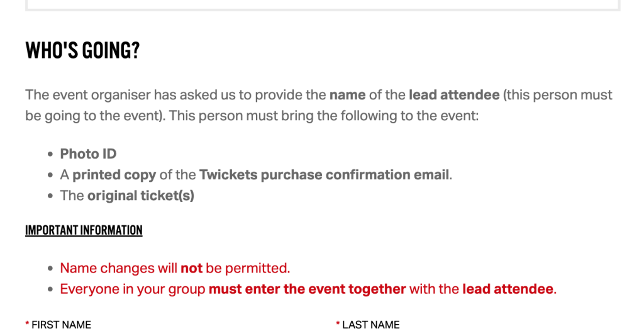Click the red bold 'lead attendee' text
Viewport: 644px width, 331px height.
[x=508, y=289]
